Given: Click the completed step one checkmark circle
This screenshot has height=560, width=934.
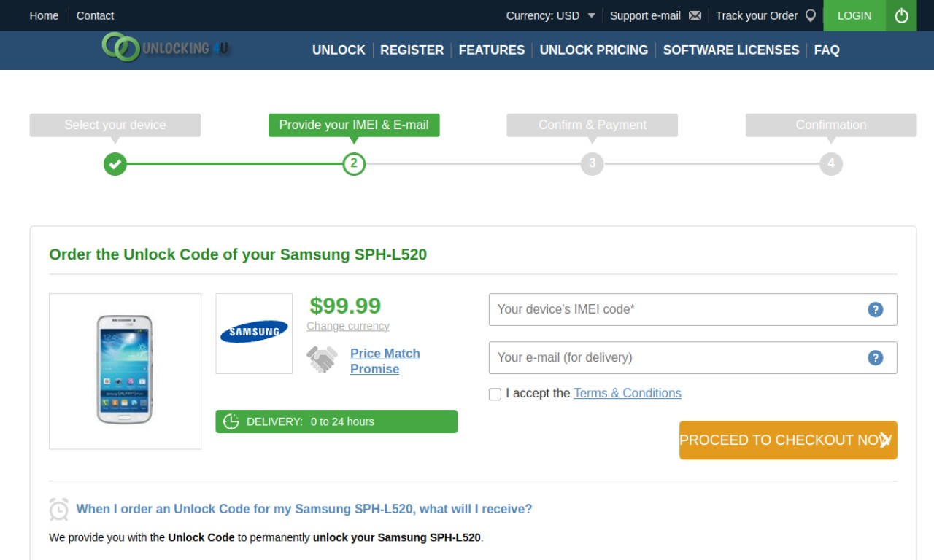Looking at the screenshot, I should click(115, 163).
